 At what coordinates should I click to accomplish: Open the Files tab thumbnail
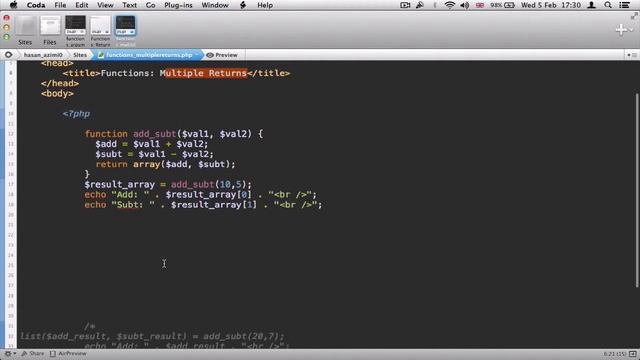[50, 31]
